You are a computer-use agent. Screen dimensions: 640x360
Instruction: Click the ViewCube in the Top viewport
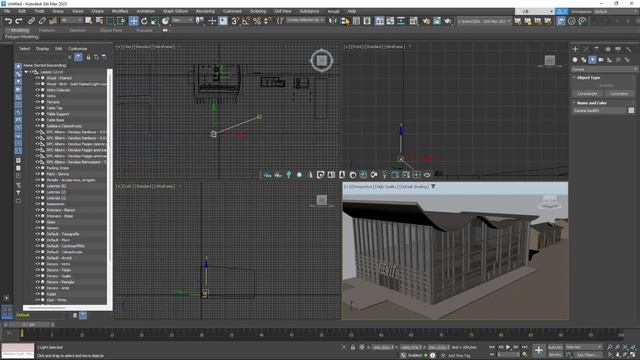[322, 60]
